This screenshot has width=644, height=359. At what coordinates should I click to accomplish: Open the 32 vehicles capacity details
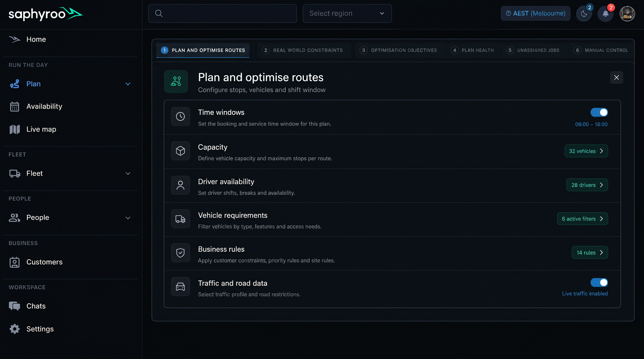tap(586, 151)
